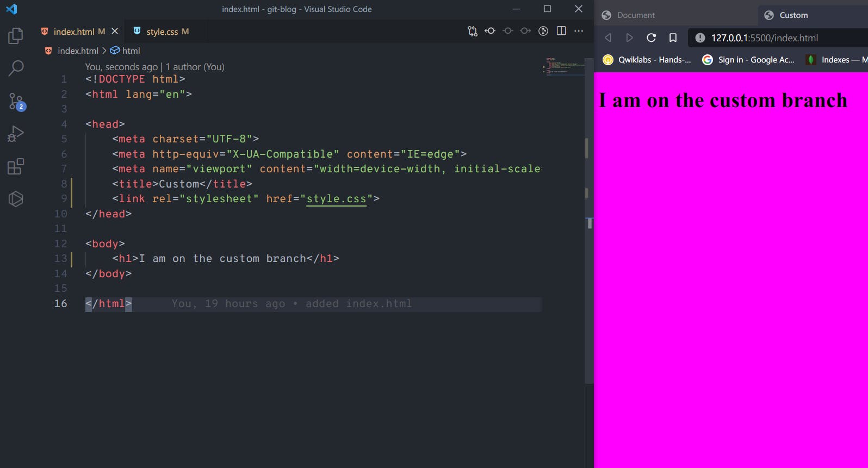
Task: Open the Sign in - Google Ac... bookmark
Action: (748, 60)
